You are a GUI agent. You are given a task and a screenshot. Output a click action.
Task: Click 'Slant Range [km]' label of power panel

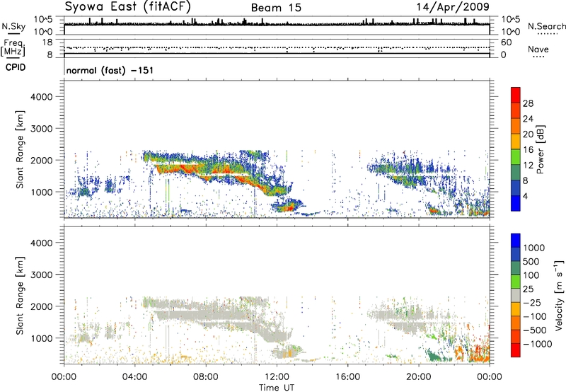[x=20, y=149]
